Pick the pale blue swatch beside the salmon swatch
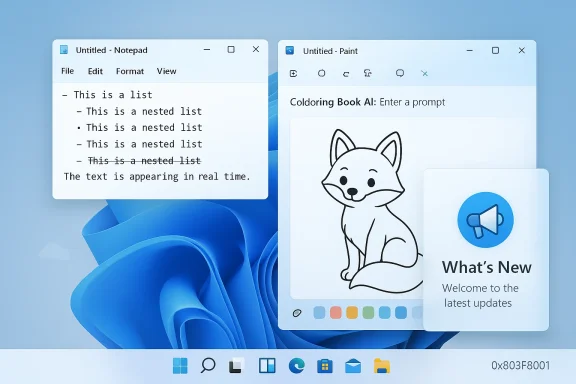This screenshot has height=384, width=576. point(319,313)
